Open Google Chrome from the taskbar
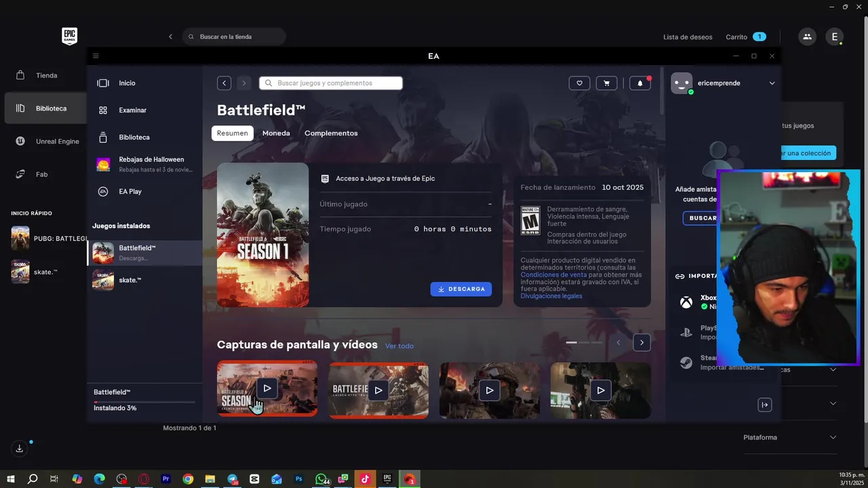868x488 pixels. (x=188, y=479)
